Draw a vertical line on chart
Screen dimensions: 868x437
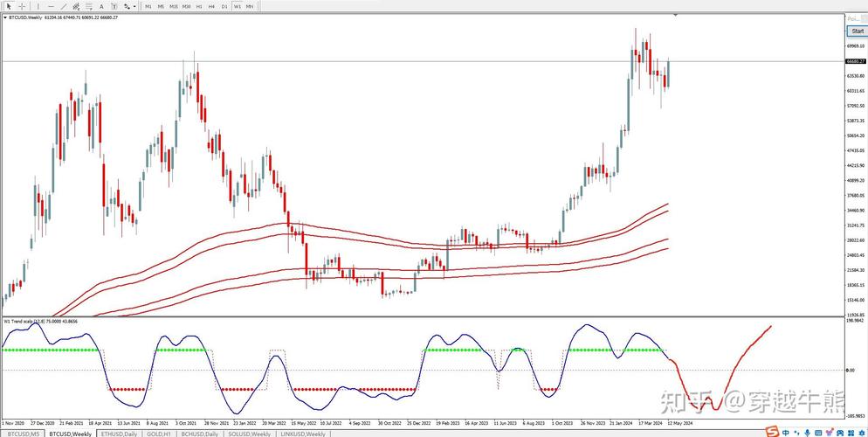coord(38,6)
